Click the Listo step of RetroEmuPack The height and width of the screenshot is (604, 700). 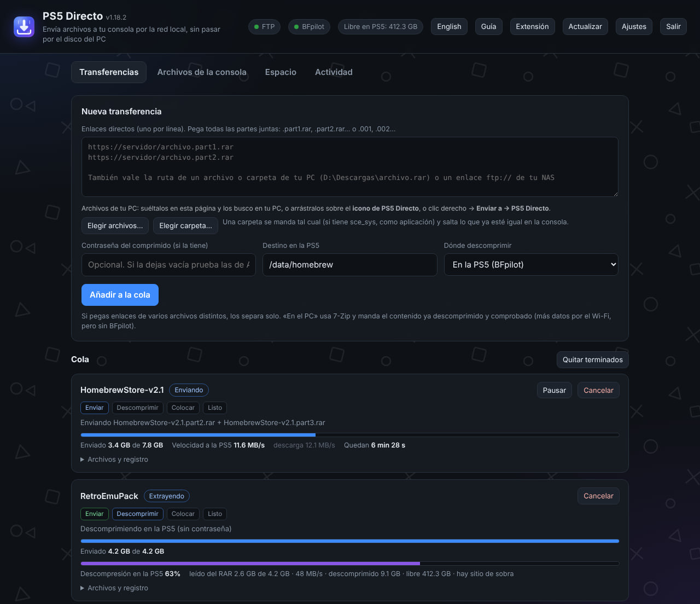pyautogui.click(x=215, y=514)
